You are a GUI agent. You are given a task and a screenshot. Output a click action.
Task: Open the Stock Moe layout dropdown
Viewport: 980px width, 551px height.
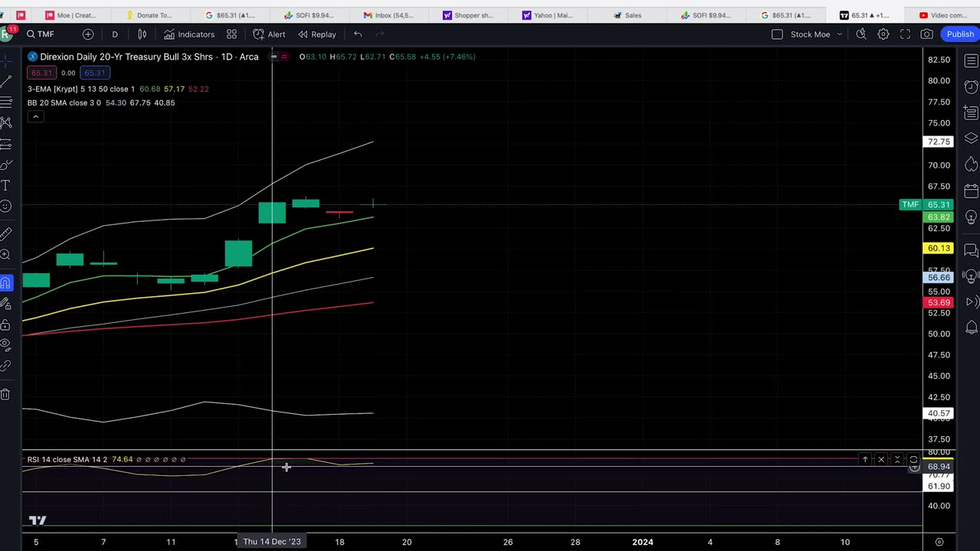816,34
